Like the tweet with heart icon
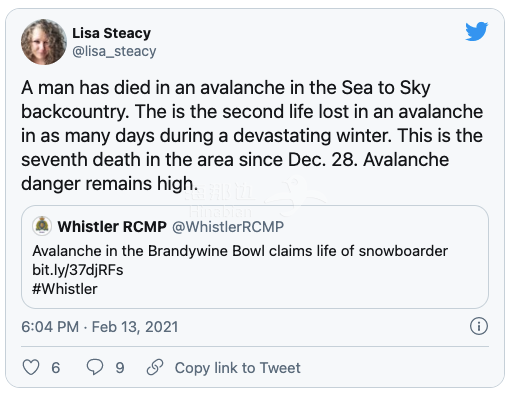This screenshot has width=514, height=397. click(31, 367)
